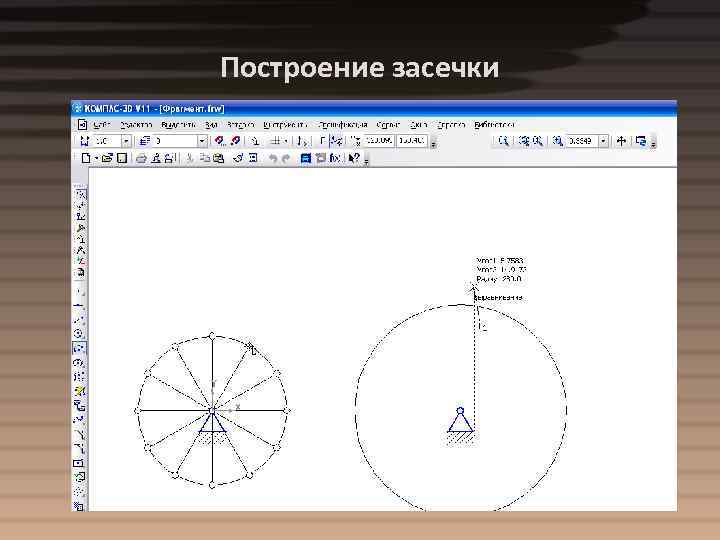Open the Выделить menu
Image resolution: width=720 pixels, height=540 pixels.
tap(178, 125)
